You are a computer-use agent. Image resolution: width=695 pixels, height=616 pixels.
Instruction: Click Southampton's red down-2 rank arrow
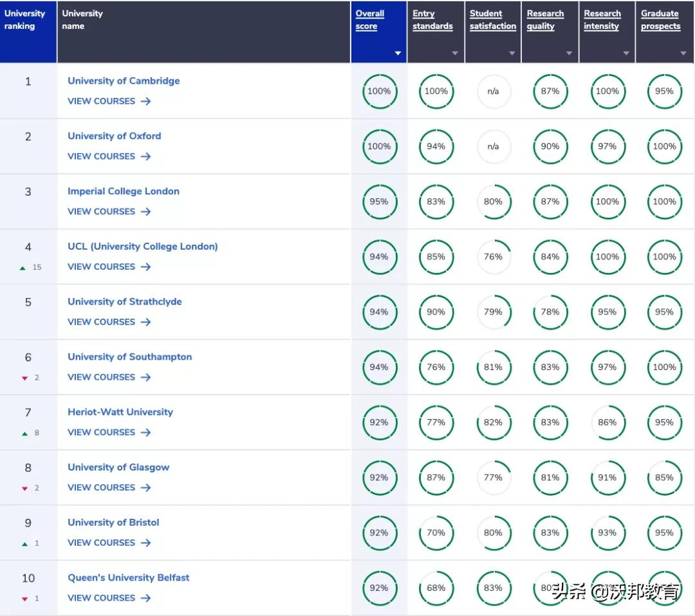coord(25,378)
